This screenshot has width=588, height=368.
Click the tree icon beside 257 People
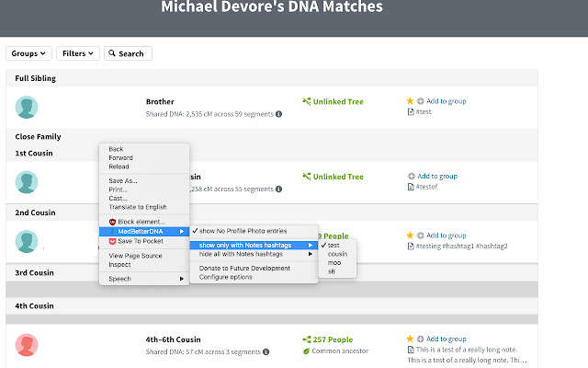[x=307, y=339]
